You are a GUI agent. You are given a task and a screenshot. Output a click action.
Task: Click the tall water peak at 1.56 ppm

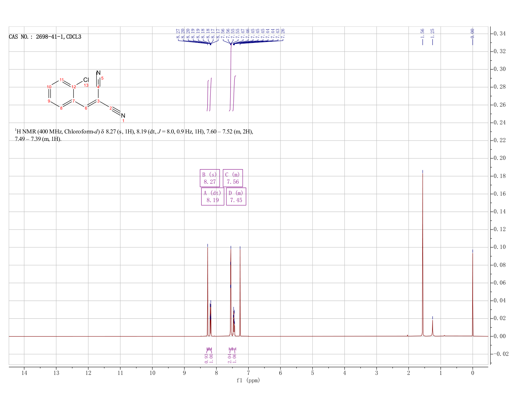422,255
